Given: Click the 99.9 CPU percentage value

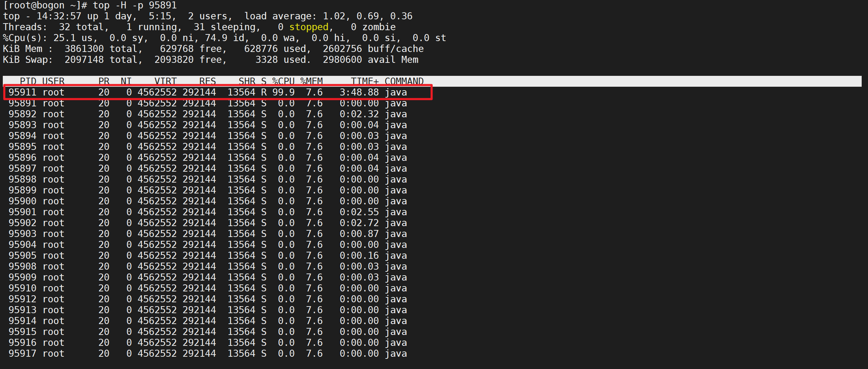Looking at the screenshot, I should [283, 92].
